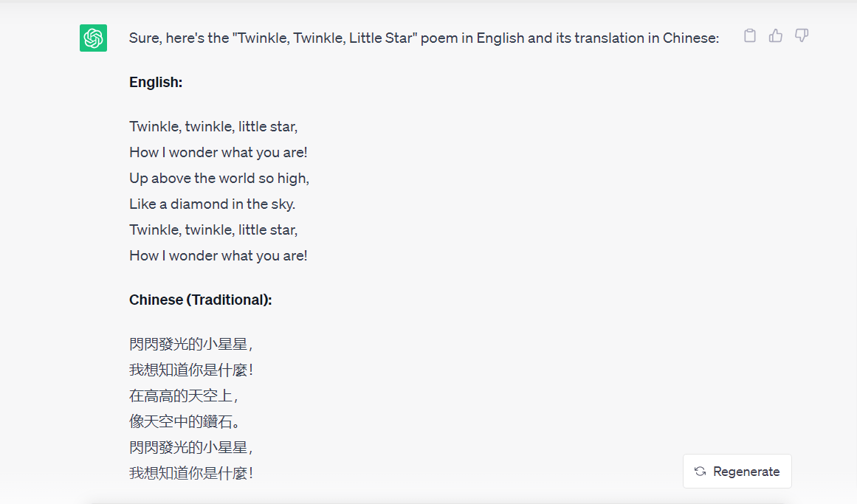The height and width of the screenshot is (504, 857).
Task: Click the final '我想知道你是什麼!' line
Action: point(190,474)
